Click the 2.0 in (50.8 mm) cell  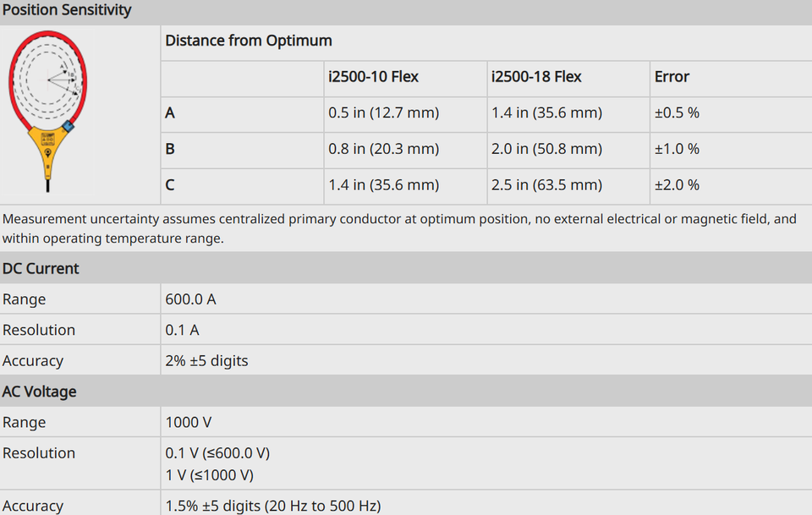pos(547,149)
